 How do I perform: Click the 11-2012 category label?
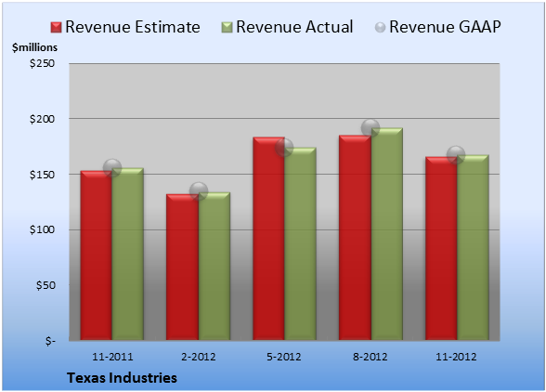pos(456,357)
